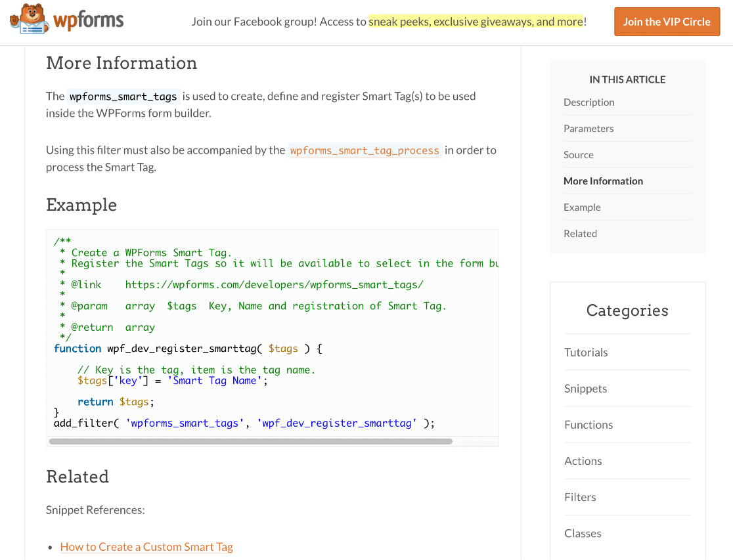Open the wpforms_smart_tag_process filter link
Screen dimensions: 733x560
pos(365,150)
